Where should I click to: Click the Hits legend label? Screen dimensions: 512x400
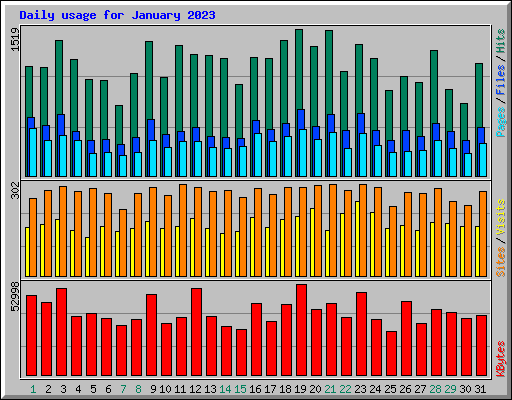coord(500,41)
